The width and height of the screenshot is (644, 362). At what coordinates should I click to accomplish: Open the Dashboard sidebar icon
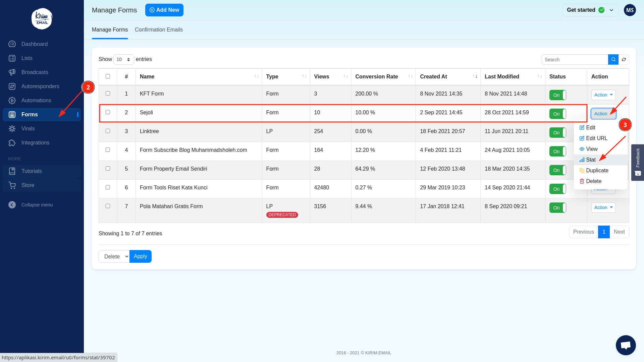12,44
